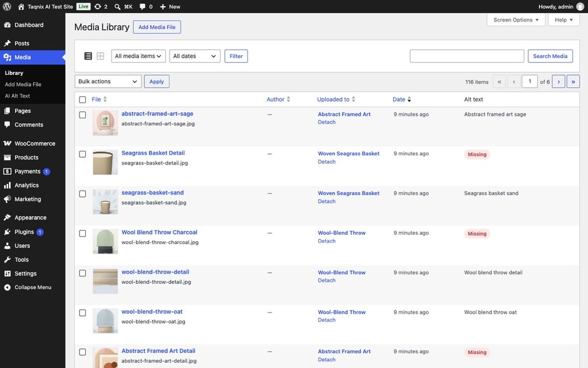
Task: Click the media search input field
Action: (x=467, y=56)
